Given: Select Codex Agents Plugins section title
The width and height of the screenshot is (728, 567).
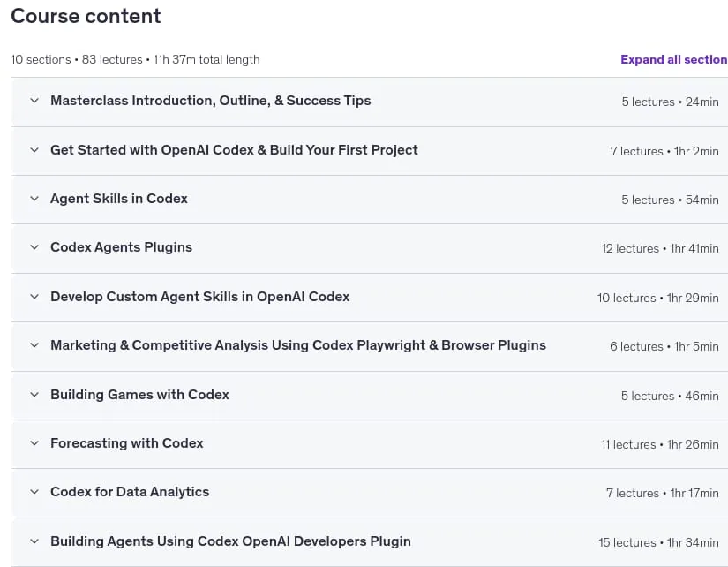Looking at the screenshot, I should (121, 247).
